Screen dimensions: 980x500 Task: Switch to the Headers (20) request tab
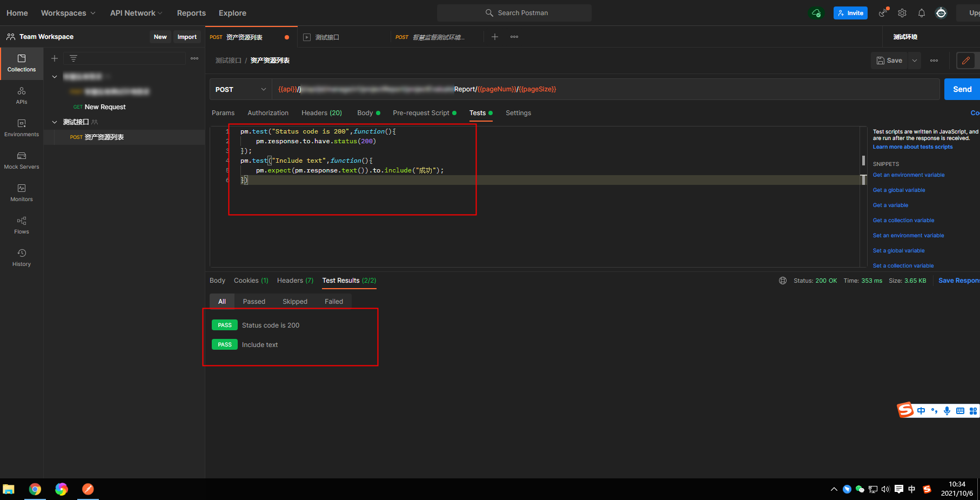click(321, 113)
